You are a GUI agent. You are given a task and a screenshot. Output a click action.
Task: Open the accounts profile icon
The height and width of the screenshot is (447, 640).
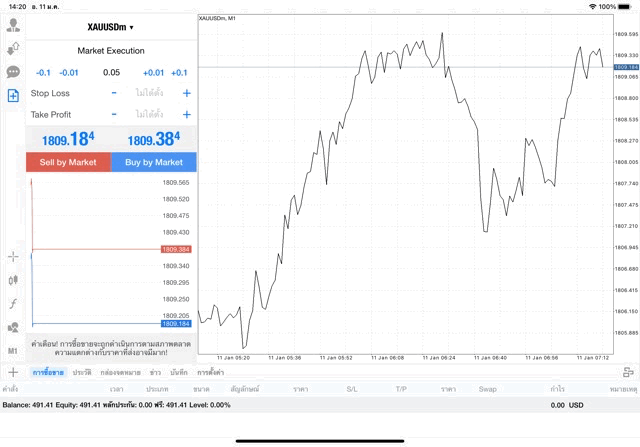tap(13, 26)
